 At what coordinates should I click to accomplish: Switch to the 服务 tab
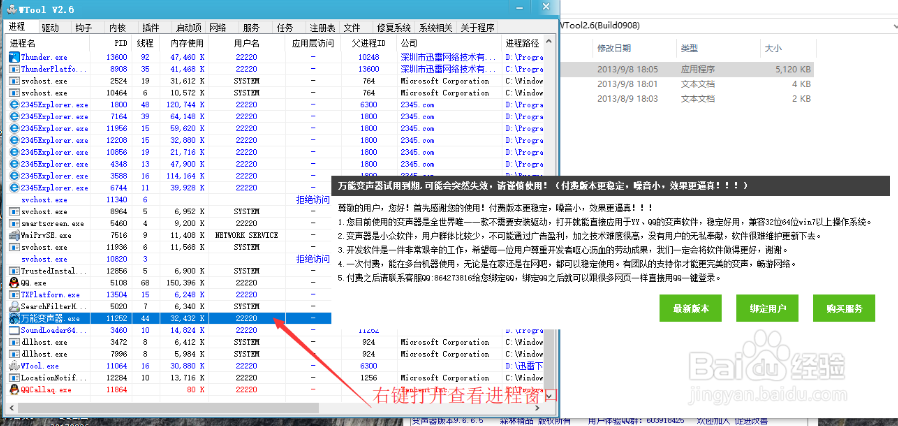click(251, 27)
